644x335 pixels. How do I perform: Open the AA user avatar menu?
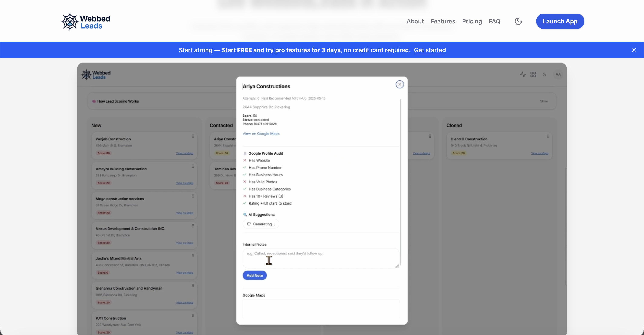click(x=558, y=74)
